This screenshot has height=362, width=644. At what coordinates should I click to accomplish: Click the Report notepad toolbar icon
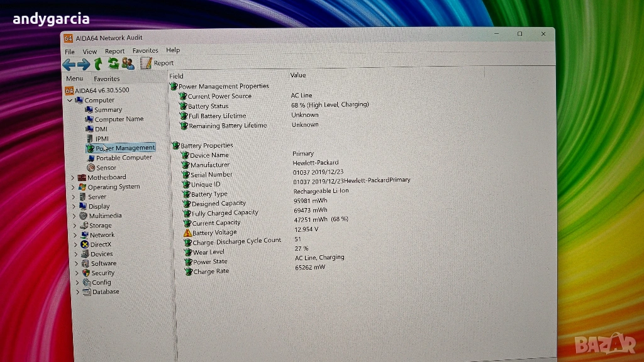pos(146,63)
